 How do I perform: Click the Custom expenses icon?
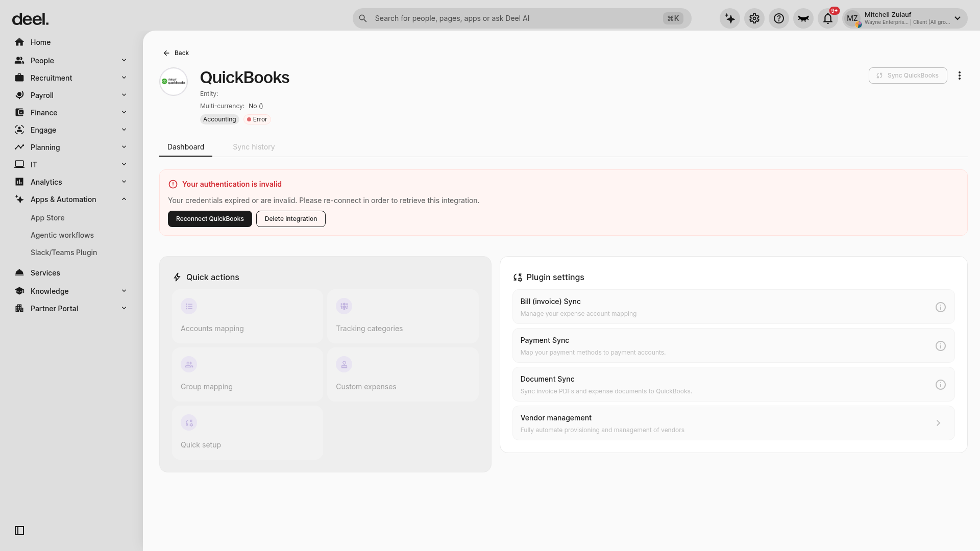344,364
